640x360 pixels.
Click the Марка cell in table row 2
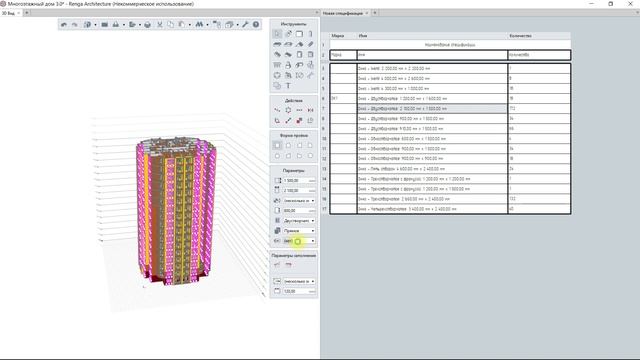coord(343,55)
